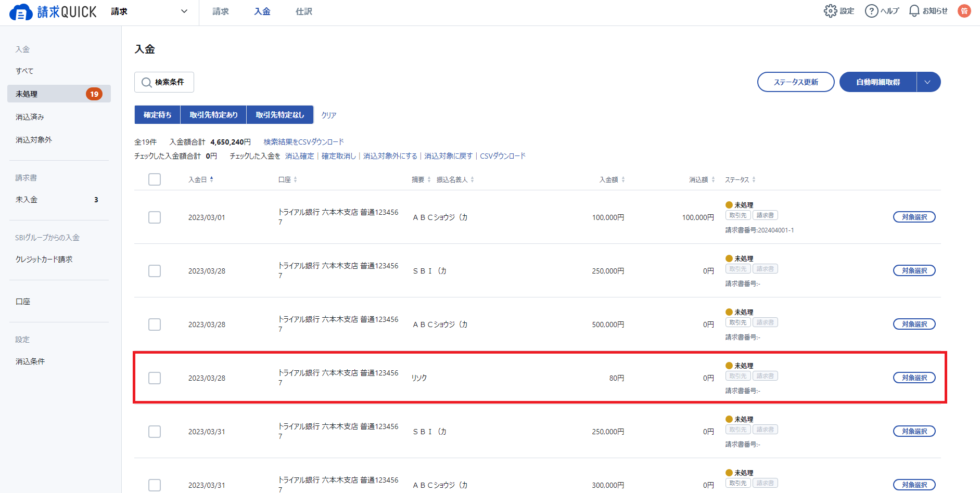Click the magnifier 検索条件 button

[x=164, y=82]
